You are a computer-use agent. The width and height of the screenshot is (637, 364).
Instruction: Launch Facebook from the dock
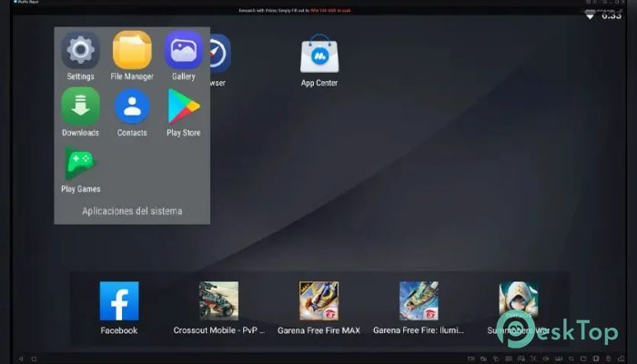click(119, 301)
